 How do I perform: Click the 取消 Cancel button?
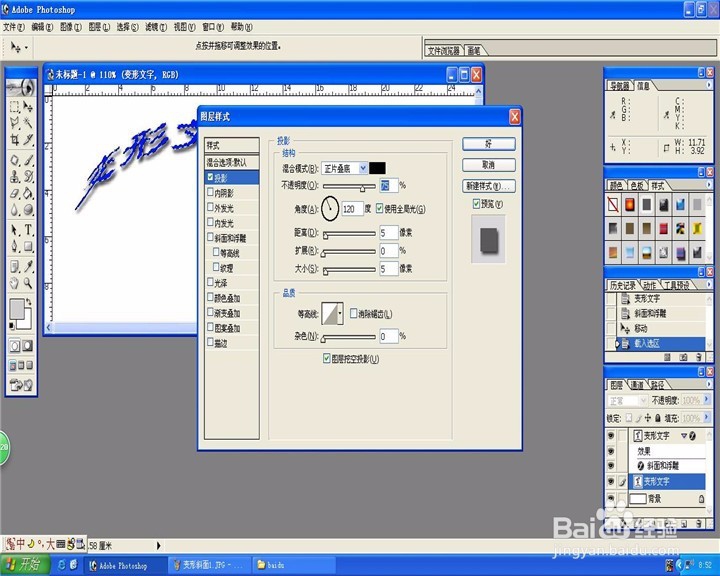[489, 164]
